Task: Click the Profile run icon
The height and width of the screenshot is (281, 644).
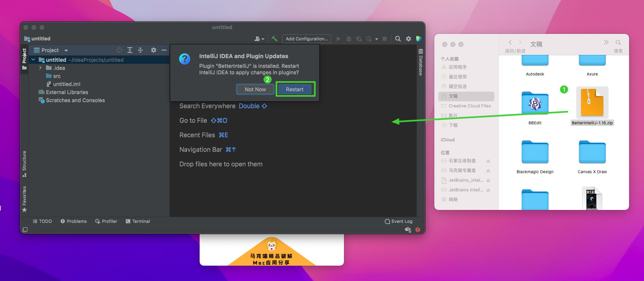Action: (x=369, y=39)
